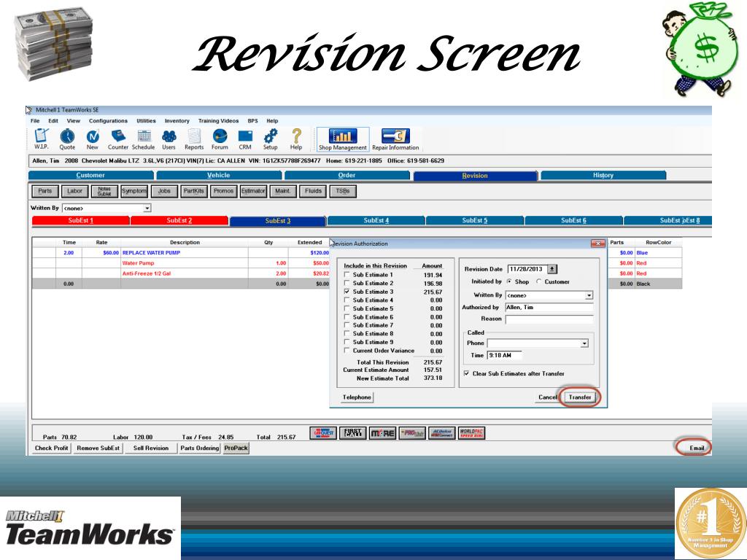This screenshot has width=747, height=560.
Task: Check Sub Estimate 4 checkbox
Action: (x=347, y=300)
